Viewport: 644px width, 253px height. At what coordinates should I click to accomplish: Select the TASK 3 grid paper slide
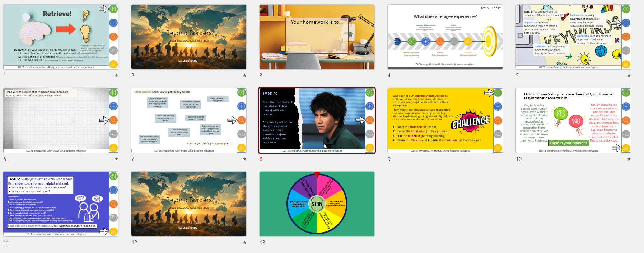coord(61,120)
